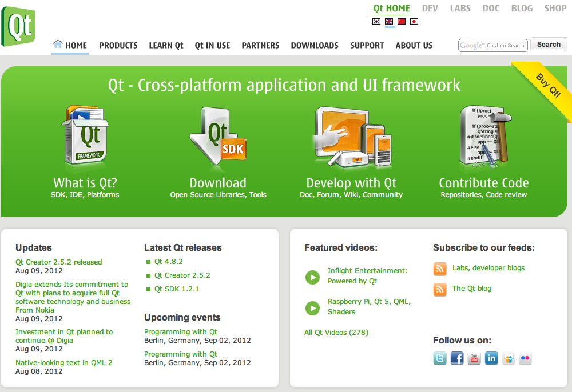Open the DOWNLOADS menu
572x392 pixels.
315,46
